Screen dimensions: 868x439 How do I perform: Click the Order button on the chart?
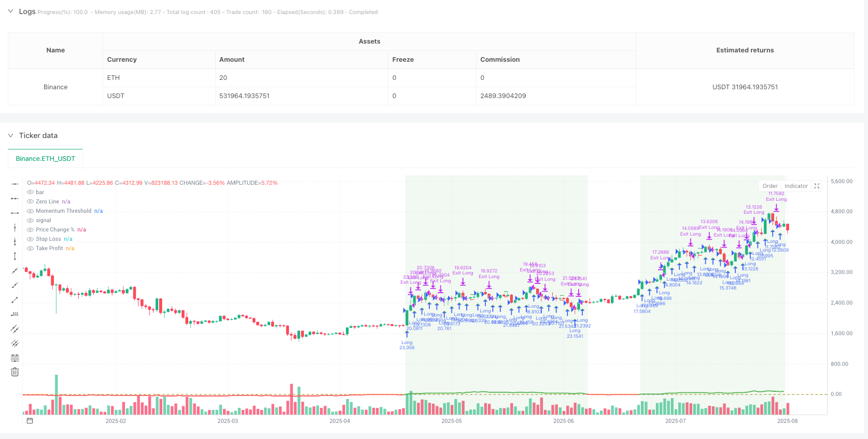click(770, 186)
